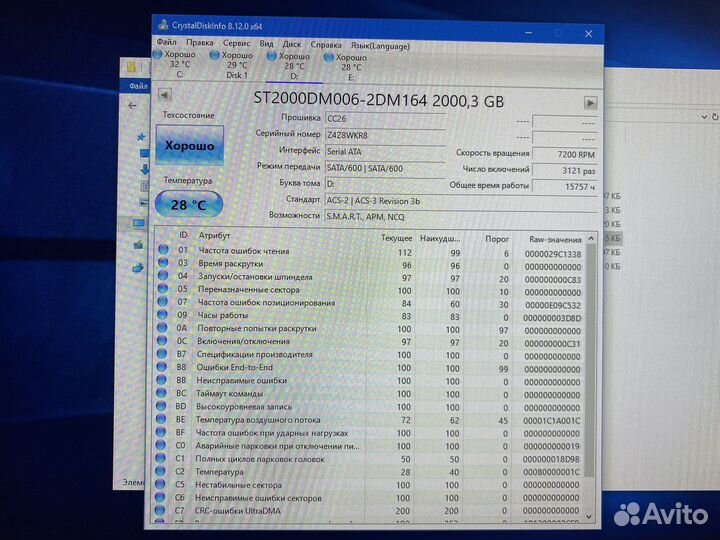Select the Disk 1 tab at 29 °C
This screenshot has width=720, height=540.
coord(236,65)
